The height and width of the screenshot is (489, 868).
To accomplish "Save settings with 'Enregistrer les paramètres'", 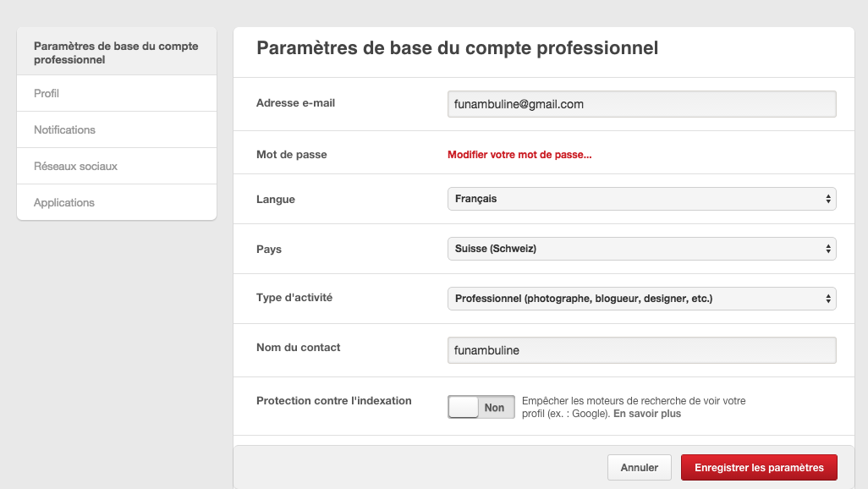I will point(758,467).
